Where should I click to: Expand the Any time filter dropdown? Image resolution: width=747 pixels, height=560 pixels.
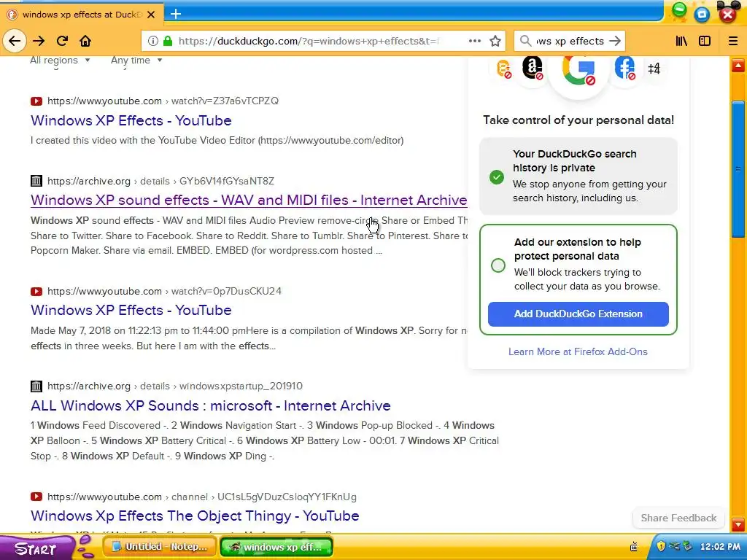pos(136,60)
